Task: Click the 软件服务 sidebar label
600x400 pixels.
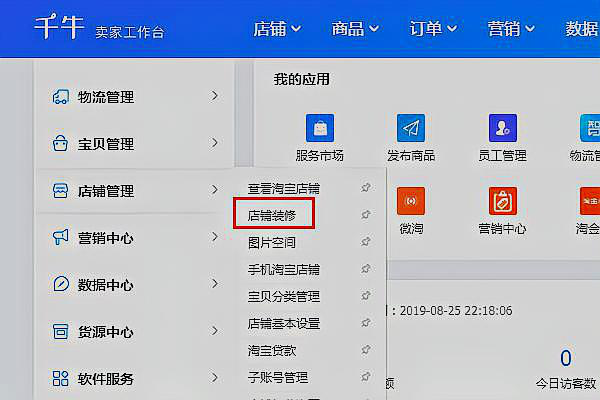Action: (106, 379)
